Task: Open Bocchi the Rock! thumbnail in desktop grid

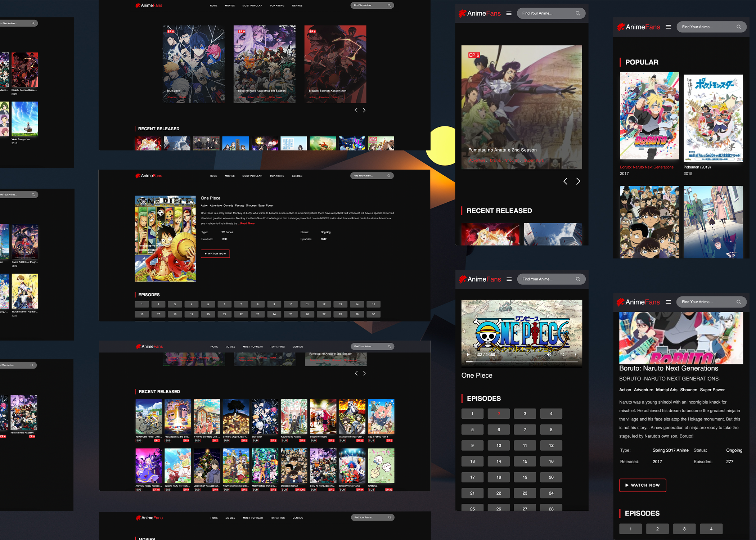Action: [323, 417]
